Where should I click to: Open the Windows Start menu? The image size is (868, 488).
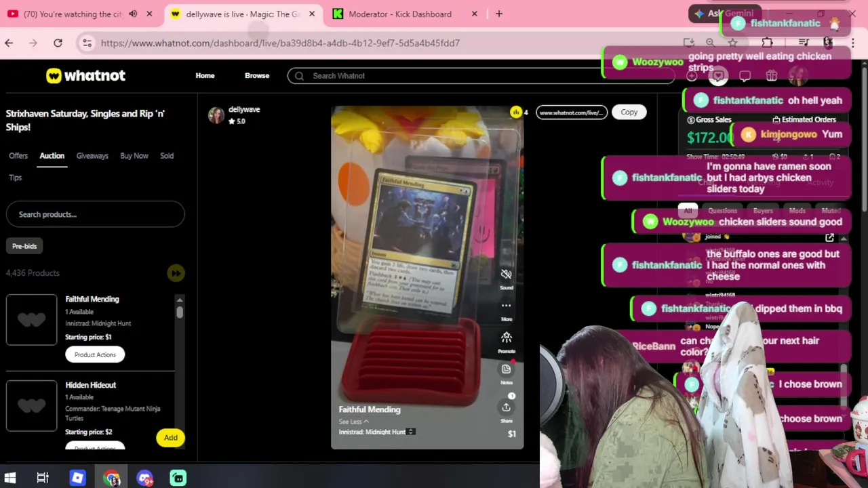point(9,478)
